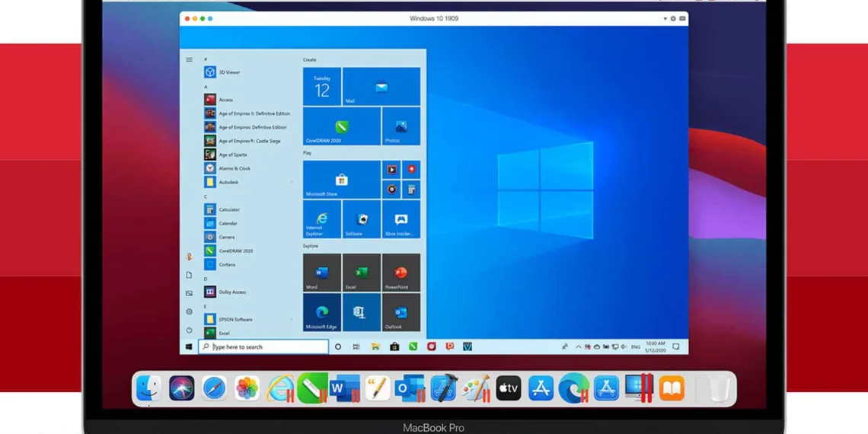Open CorelDRAW 2020 from the app list
This screenshot has width=868, height=434.
click(228, 251)
